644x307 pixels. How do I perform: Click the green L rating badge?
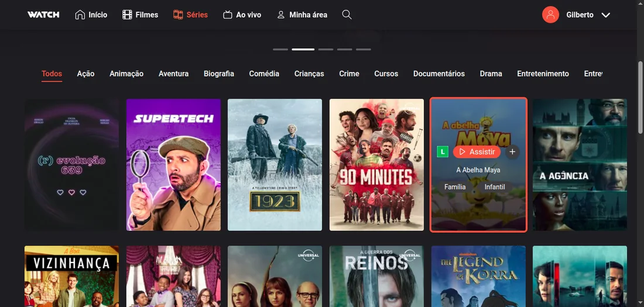443,152
